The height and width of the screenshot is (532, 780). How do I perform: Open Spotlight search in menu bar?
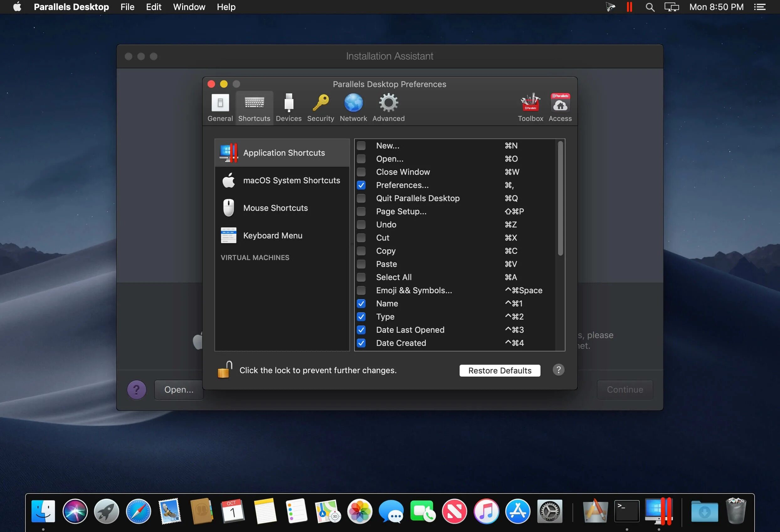650,7
